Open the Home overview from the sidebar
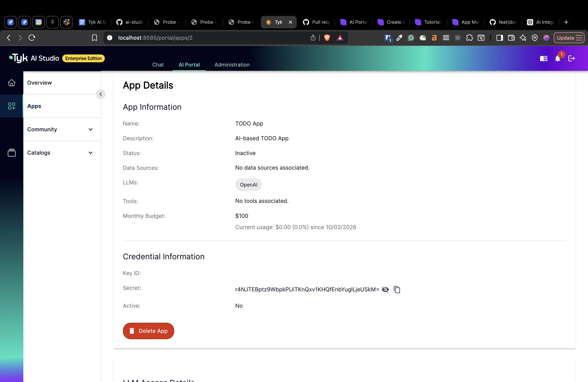The width and height of the screenshot is (588, 382). [x=12, y=83]
